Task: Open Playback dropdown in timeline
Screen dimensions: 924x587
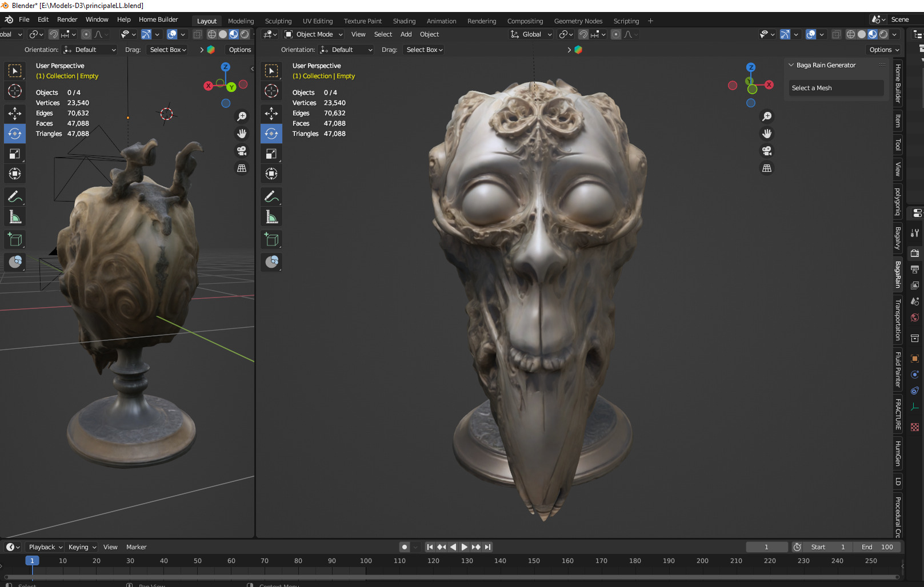Action: point(46,547)
